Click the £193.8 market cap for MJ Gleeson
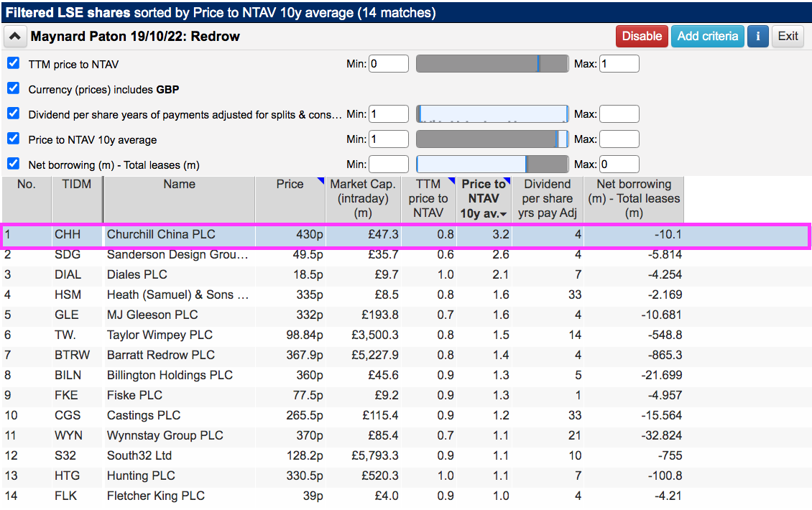This screenshot has height=510, width=812. click(380, 315)
